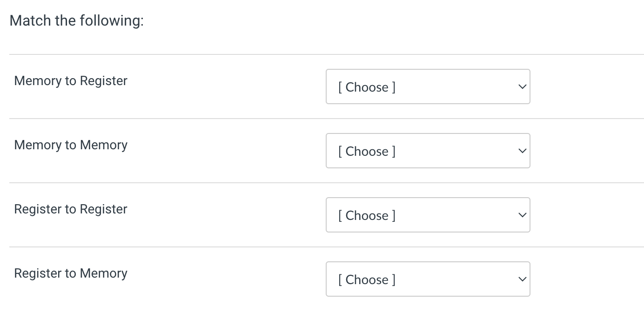Select the Register to Memory row label
This screenshot has width=644, height=319.
click(70, 273)
